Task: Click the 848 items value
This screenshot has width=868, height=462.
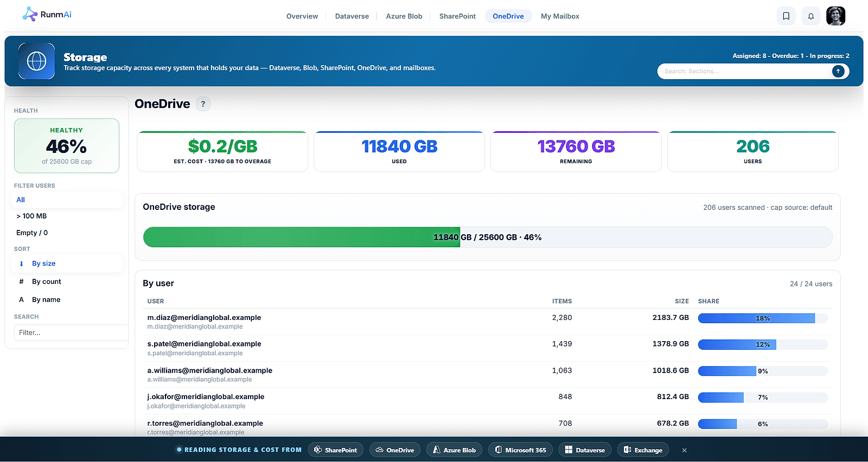Action: 565,397
